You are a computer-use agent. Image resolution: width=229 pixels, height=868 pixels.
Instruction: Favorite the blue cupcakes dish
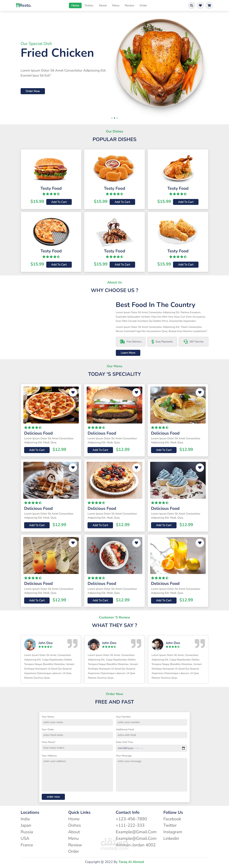click(x=200, y=467)
